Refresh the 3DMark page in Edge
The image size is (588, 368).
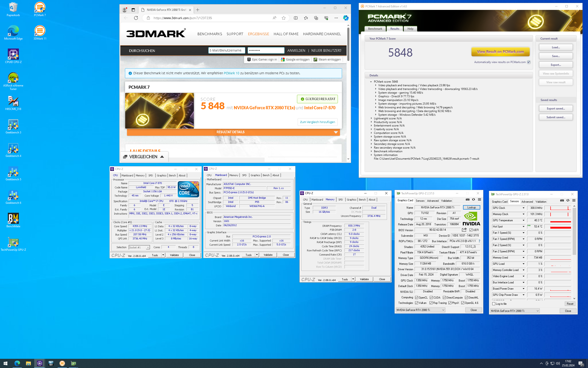coord(136,18)
